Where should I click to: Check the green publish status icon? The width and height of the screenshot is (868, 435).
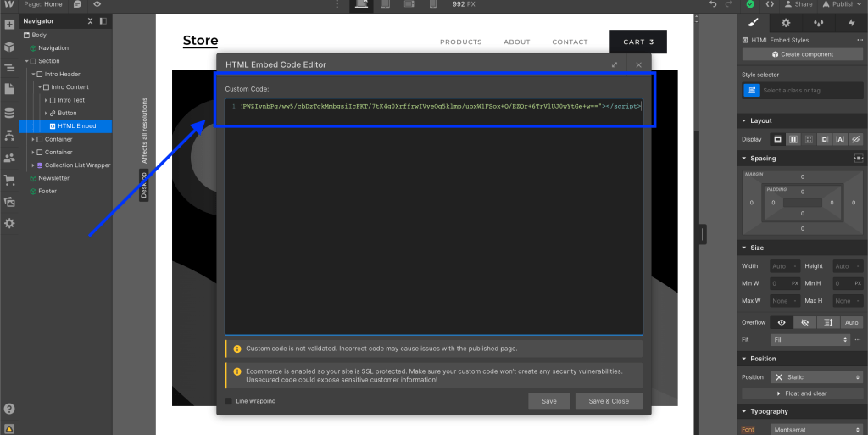point(750,4)
